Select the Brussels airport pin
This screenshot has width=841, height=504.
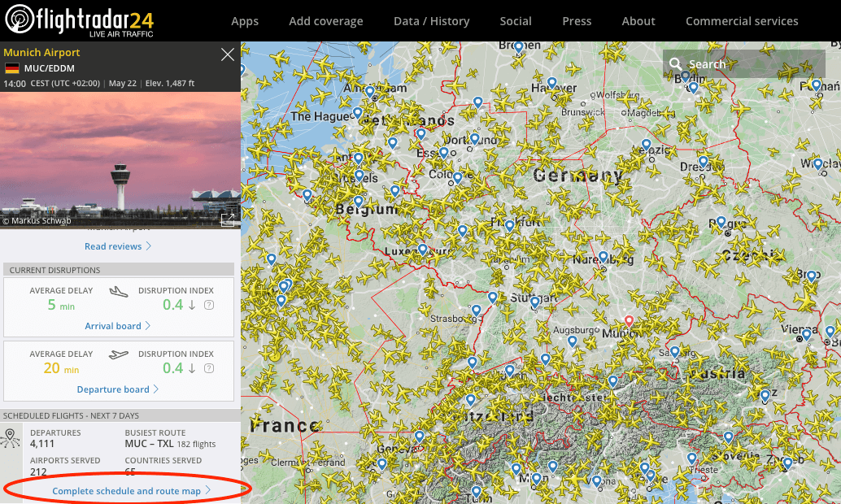click(359, 176)
